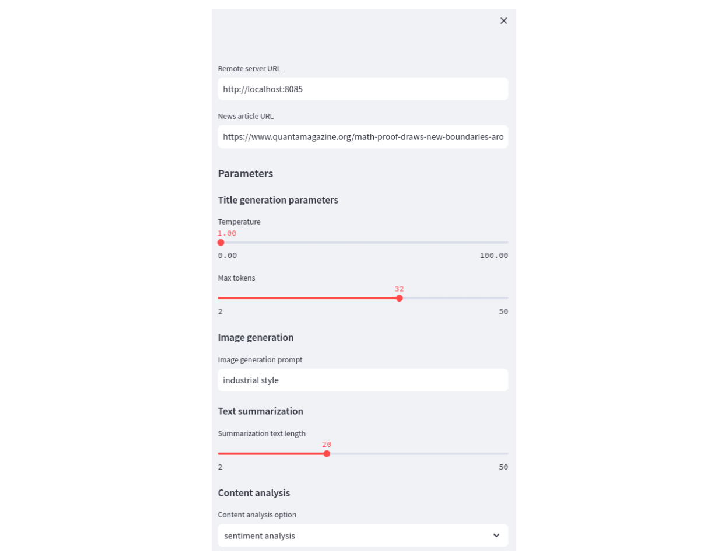Click the Image generation section header
Screen dimensions: 728x560
pos(256,337)
